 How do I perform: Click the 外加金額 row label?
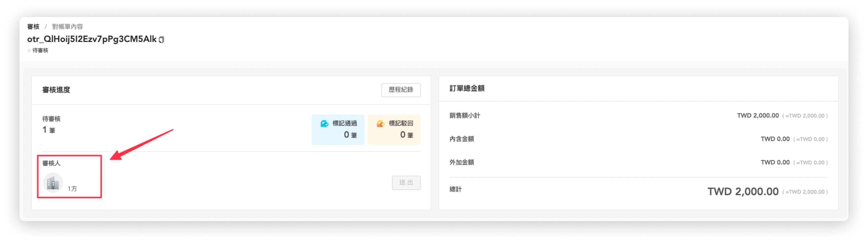[462, 162]
